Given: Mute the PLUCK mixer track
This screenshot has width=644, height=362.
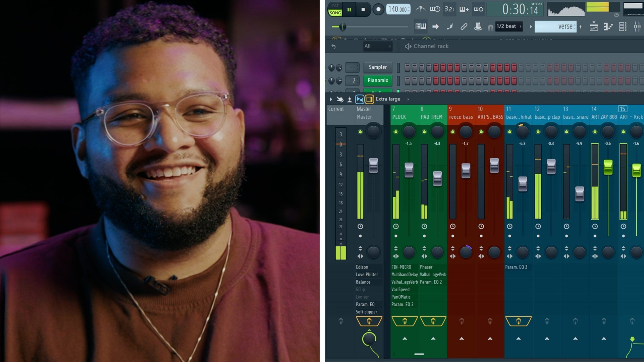Looking at the screenshot, I should tap(396, 132).
